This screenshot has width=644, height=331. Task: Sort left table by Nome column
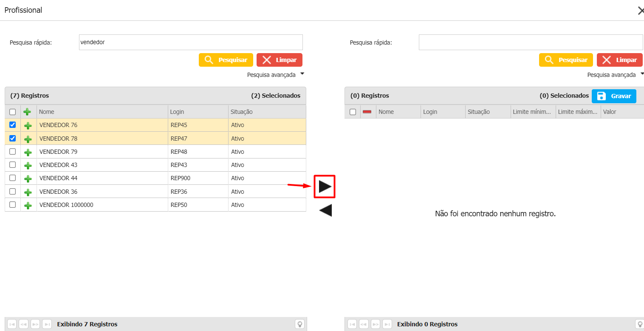tap(102, 112)
